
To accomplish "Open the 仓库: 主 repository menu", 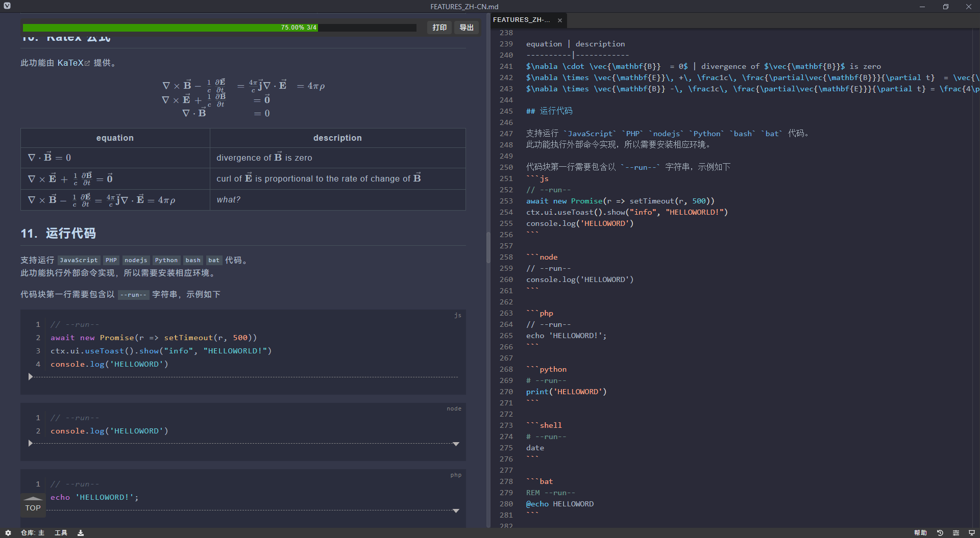I will 33,533.
